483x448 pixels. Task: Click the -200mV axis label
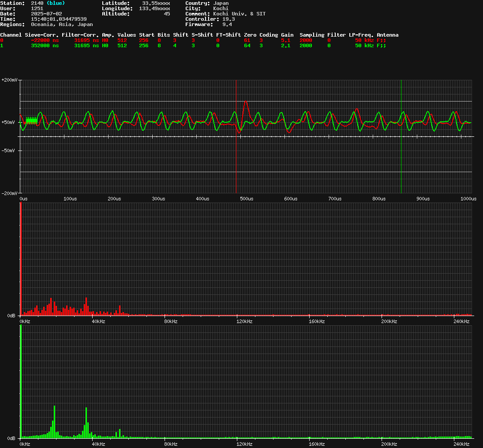coord(9,193)
